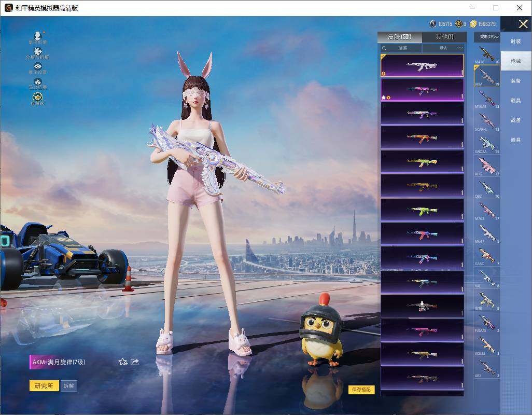Select the 时装 category tab

pyautogui.click(x=516, y=41)
